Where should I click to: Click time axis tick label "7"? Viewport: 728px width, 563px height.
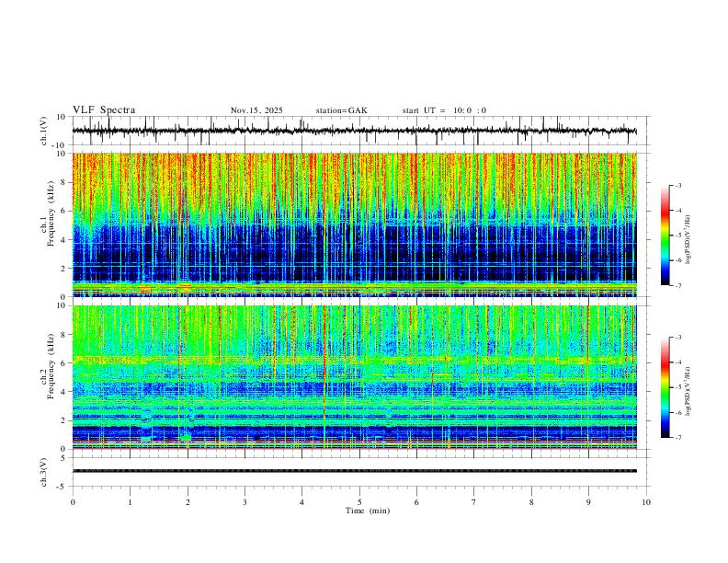pos(474,502)
